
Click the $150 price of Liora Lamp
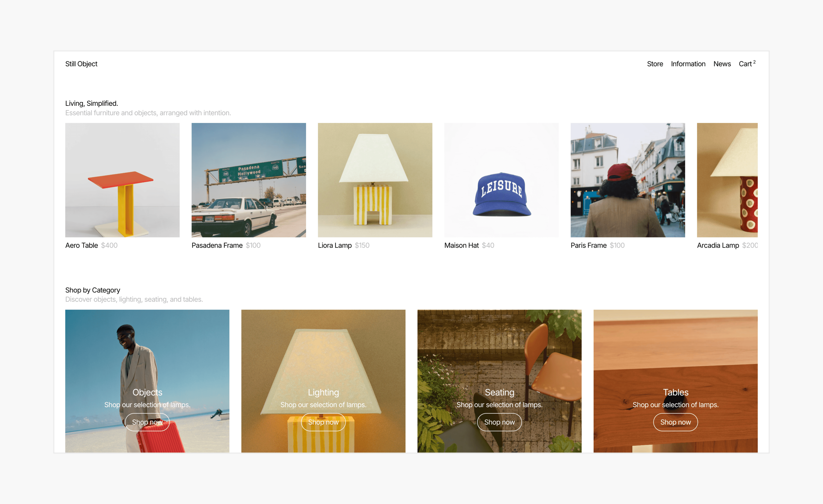(x=362, y=246)
